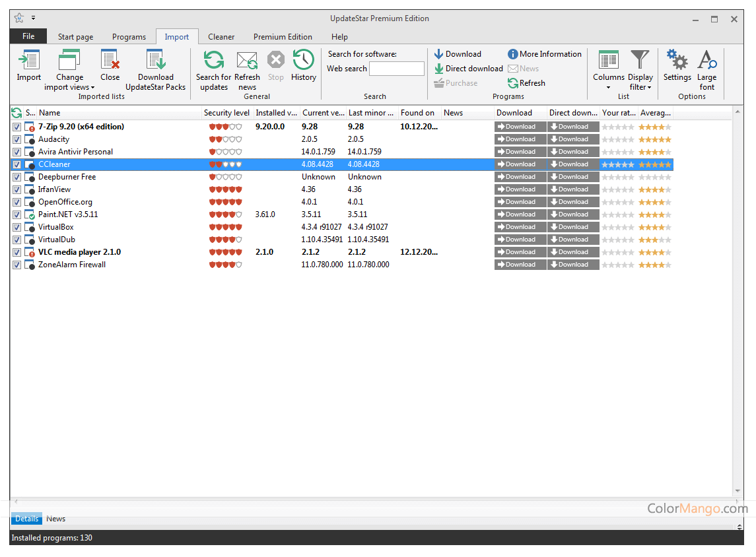The width and height of the screenshot is (756, 557).
Task: Click the Search for updates icon
Action: click(x=213, y=61)
